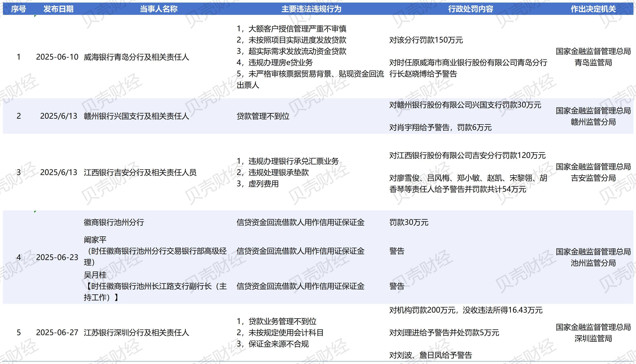Click penalty text 对该分行罚款150万元
This screenshot has width=636, height=364.
pos(426,40)
